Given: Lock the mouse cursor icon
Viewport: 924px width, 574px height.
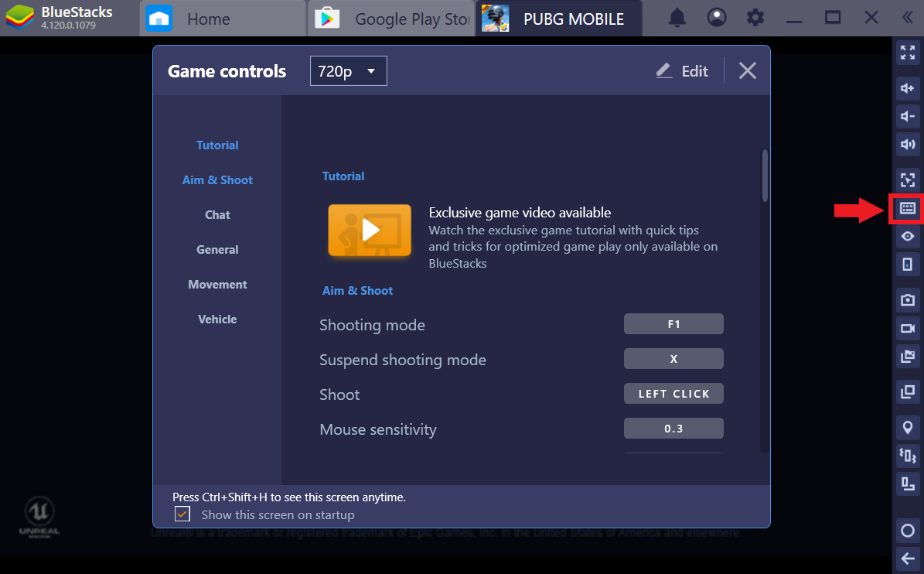Looking at the screenshot, I should (x=908, y=179).
